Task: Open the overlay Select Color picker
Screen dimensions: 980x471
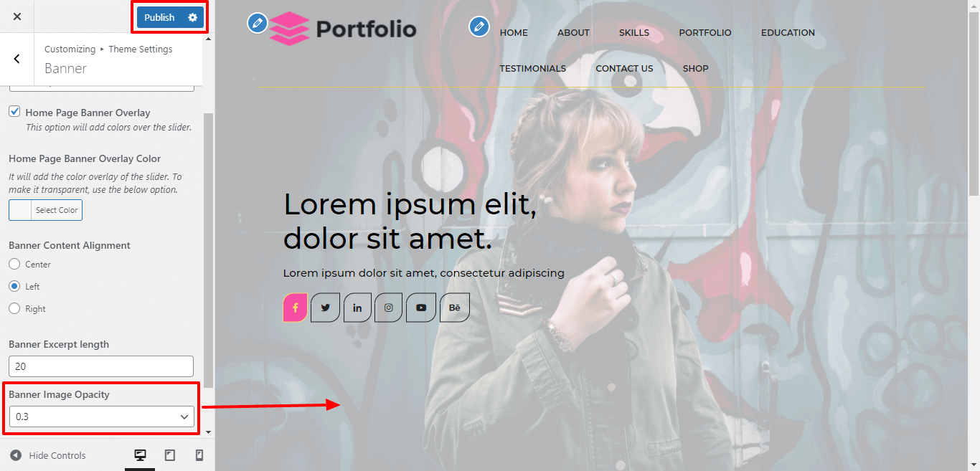Action: (45, 210)
